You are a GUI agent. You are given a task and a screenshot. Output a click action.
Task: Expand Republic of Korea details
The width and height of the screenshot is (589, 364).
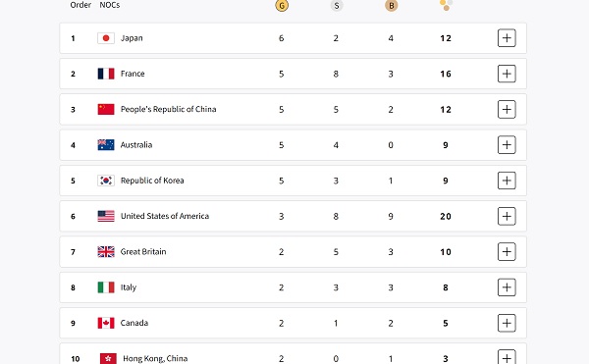click(507, 181)
